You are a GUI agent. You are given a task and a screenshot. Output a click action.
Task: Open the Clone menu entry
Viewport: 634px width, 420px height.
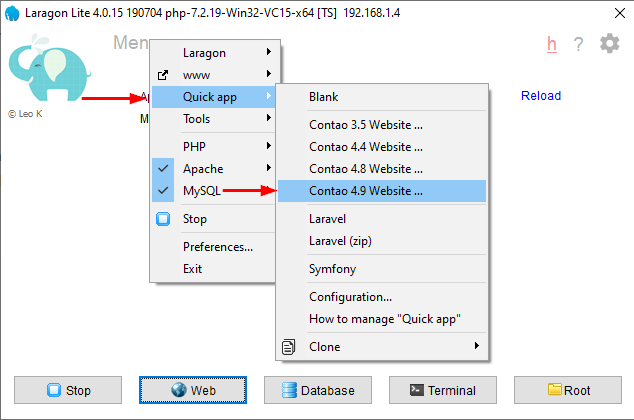(382, 347)
